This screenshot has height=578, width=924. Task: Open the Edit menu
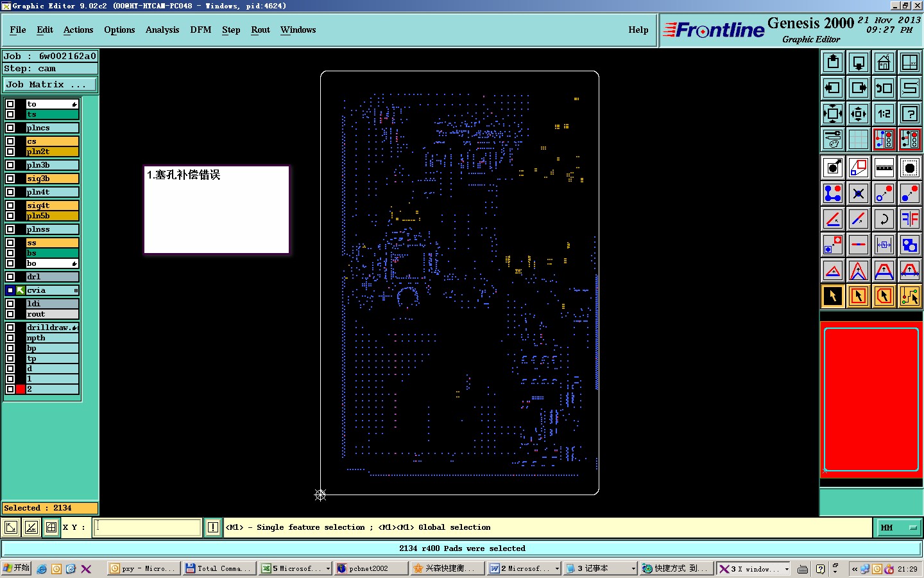point(45,30)
